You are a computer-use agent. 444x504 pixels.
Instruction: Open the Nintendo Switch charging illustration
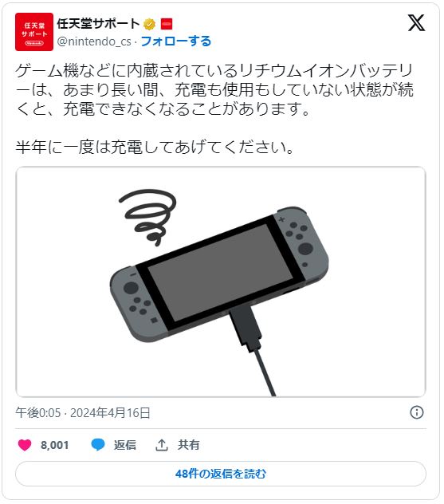(221, 282)
